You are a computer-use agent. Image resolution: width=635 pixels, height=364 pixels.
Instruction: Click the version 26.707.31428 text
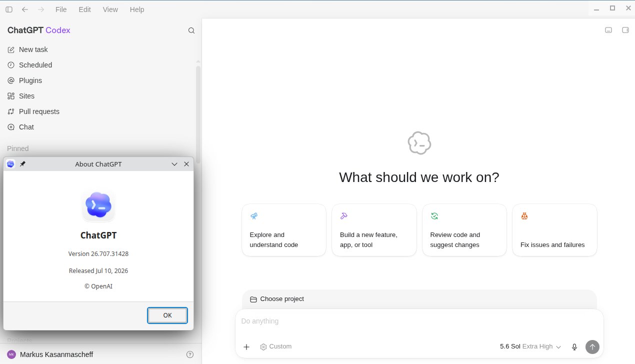[98, 254]
